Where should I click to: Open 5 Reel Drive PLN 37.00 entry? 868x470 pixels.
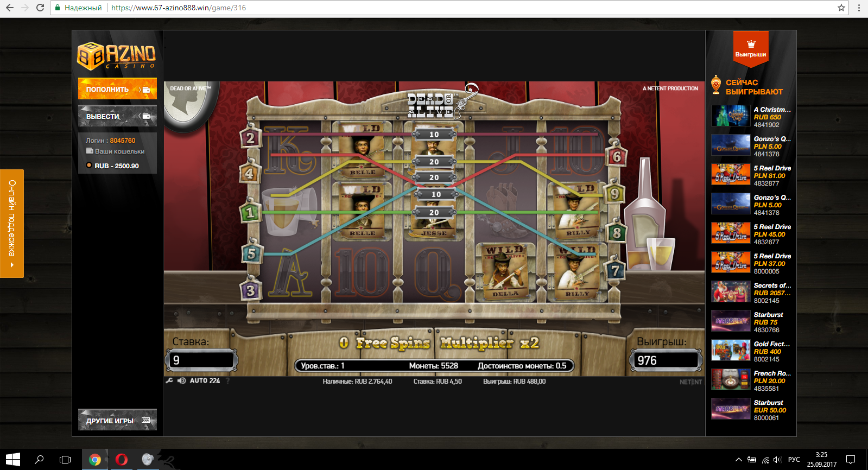(751, 263)
